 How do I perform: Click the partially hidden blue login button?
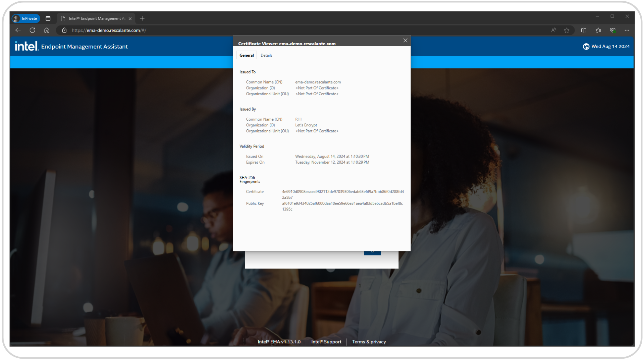click(x=372, y=253)
